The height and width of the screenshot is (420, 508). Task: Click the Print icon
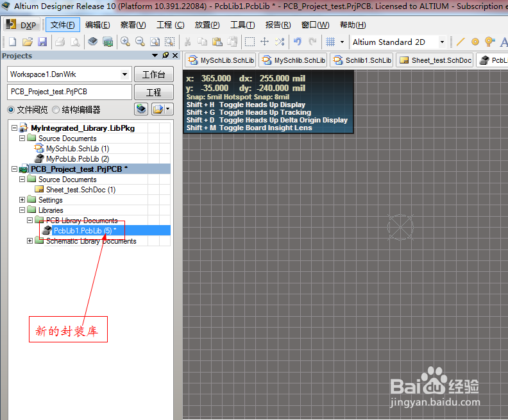tap(60, 42)
